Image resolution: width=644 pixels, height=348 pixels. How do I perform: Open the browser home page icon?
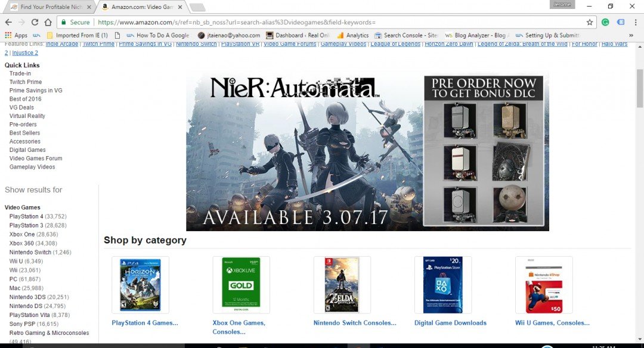48,22
